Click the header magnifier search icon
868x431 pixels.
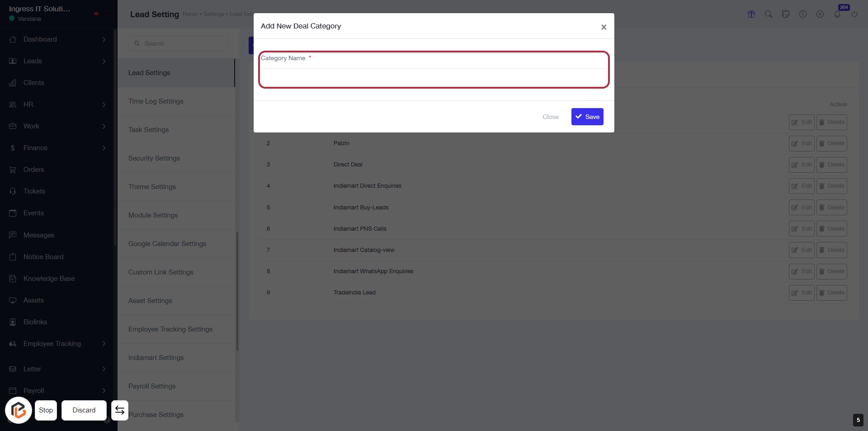[769, 14]
